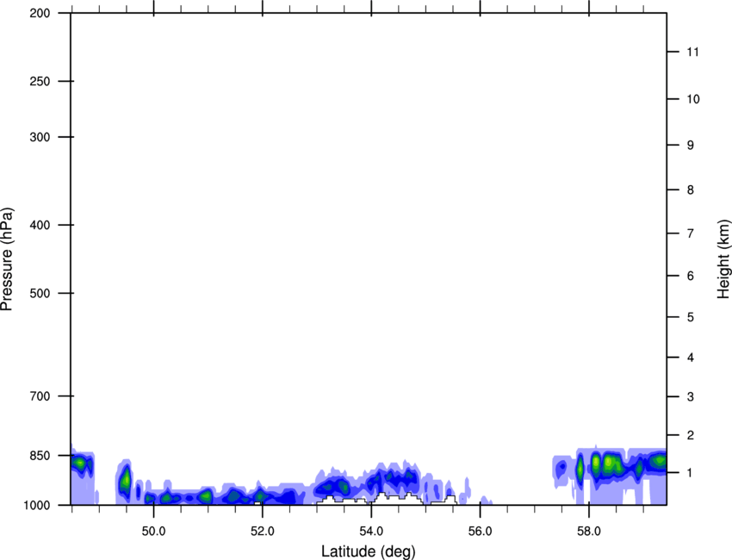Click the 5 km height label

click(x=691, y=318)
